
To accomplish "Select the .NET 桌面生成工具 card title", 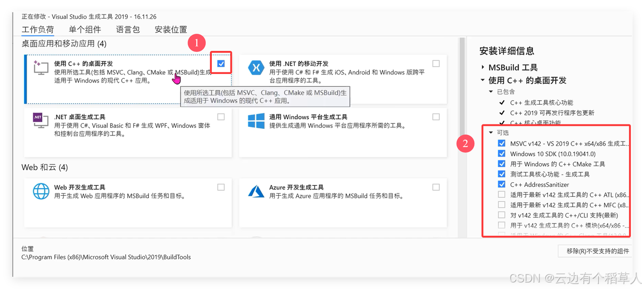I will click(x=80, y=117).
